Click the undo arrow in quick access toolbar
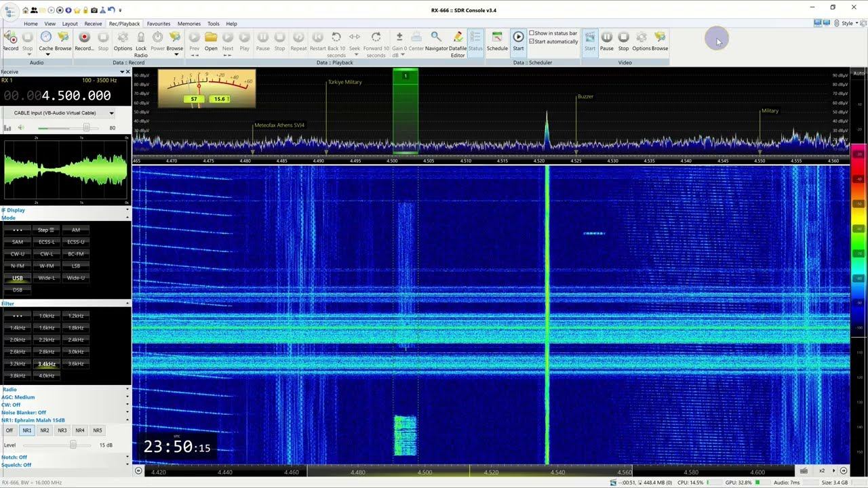 tap(111, 10)
